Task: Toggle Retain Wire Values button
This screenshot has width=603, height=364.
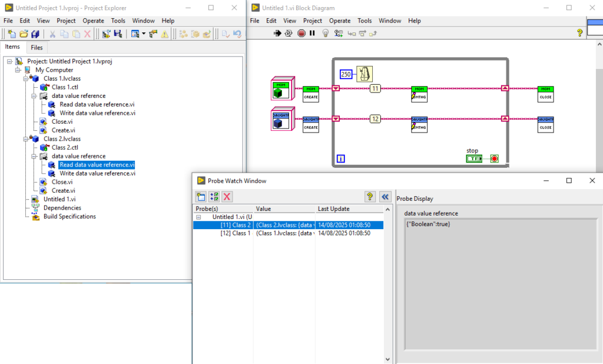Action: coord(339,34)
